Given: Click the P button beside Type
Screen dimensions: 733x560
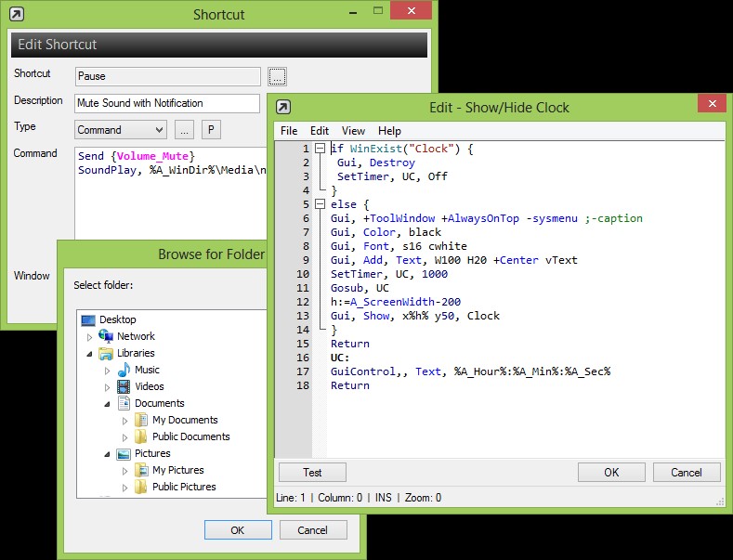Looking at the screenshot, I should (211, 130).
